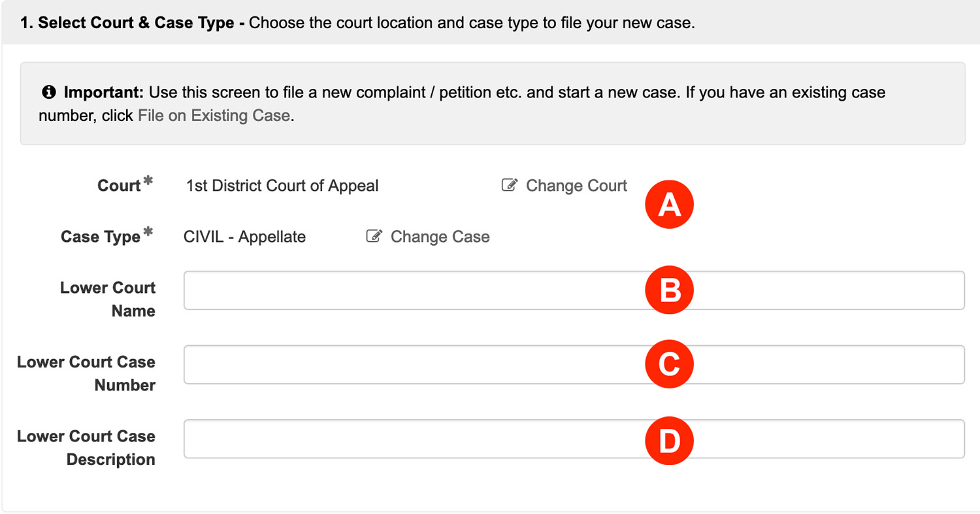This screenshot has width=980, height=514.
Task: Click the info icon before Important
Action: pyautogui.click(x=48, y=92)
